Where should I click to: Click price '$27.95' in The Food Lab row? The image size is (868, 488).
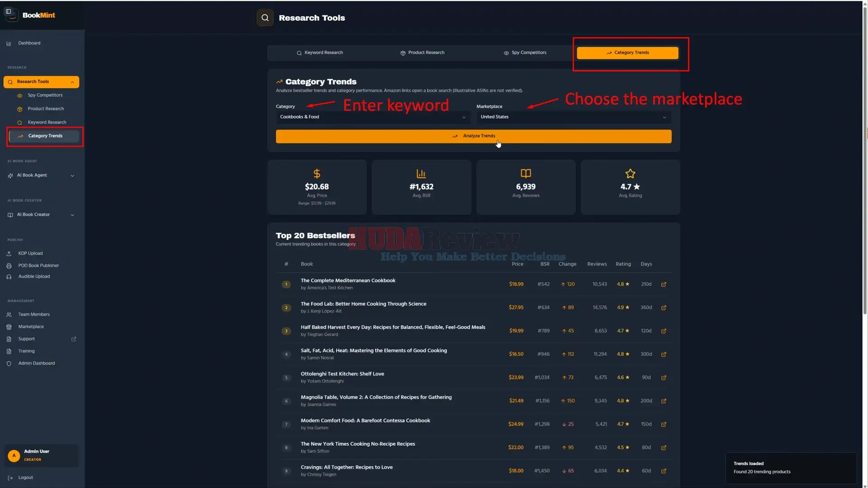point(516,308)
